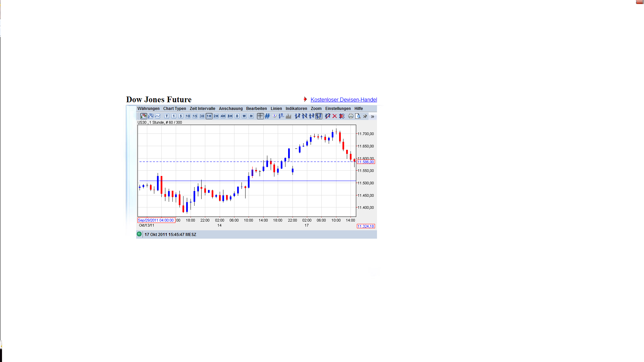Click the print chart icon

(x=351, y=116)
